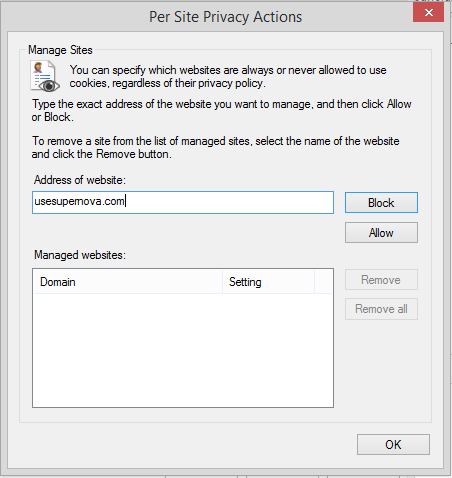Screen dimensions: 452x478
Task: Click the grayed-out Remove all button
Action: tap(381, 309)
